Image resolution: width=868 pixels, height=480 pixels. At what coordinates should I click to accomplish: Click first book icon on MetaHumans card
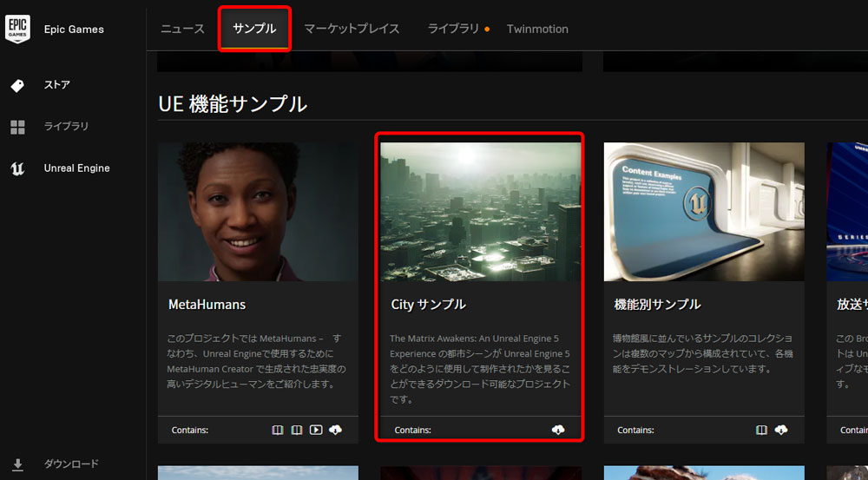[x=278, y=430]
